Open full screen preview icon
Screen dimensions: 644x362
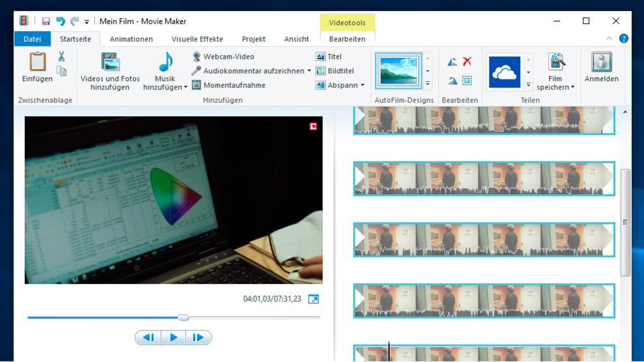click(313, 299)
